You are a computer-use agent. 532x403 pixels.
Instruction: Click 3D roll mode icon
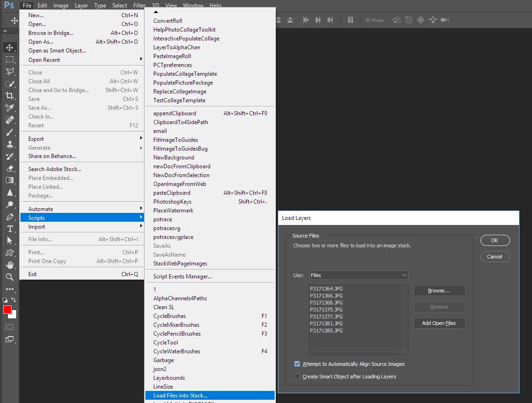[409, 20]
